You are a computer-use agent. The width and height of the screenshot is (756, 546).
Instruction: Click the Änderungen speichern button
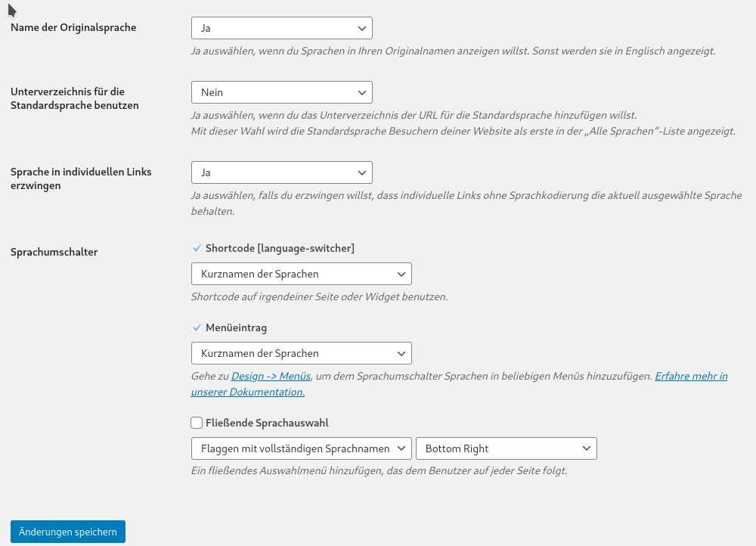pos(68,532)
